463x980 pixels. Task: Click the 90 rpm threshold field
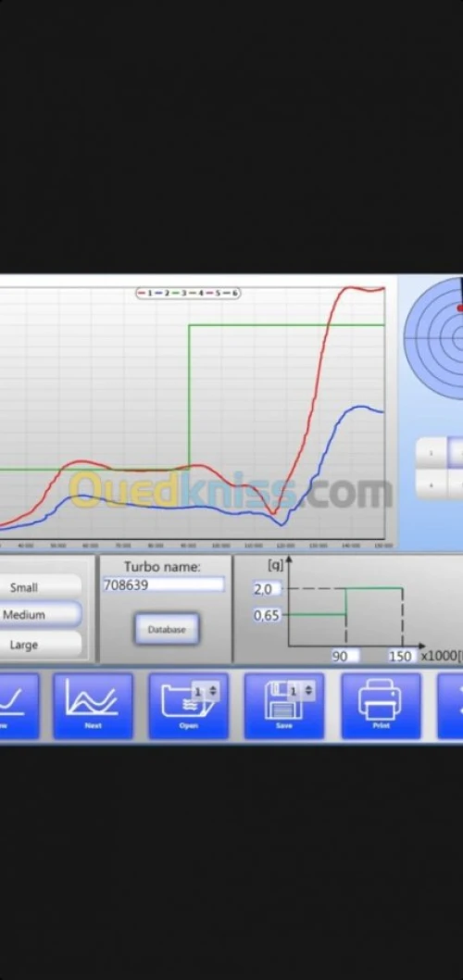click(344, 656)
